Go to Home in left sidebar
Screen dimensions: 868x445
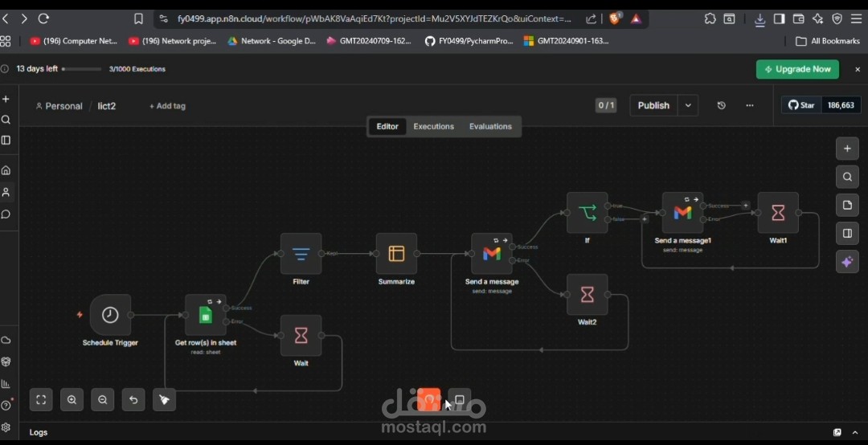[x=6, y=170]
